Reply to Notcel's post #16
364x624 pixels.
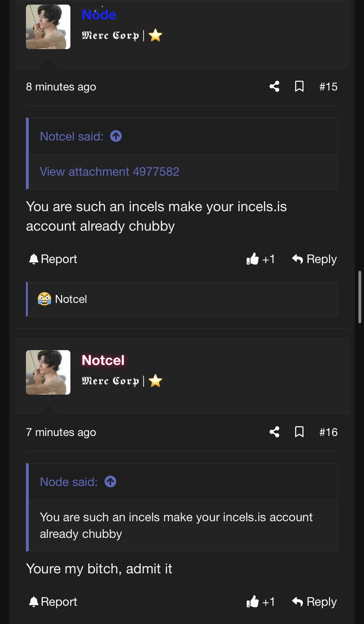tap(314, 602)
